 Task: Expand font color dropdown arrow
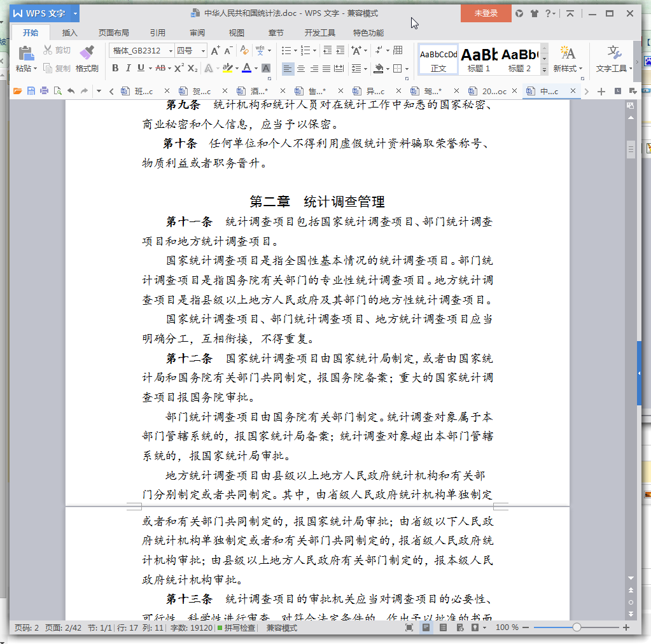click(256, 69)
